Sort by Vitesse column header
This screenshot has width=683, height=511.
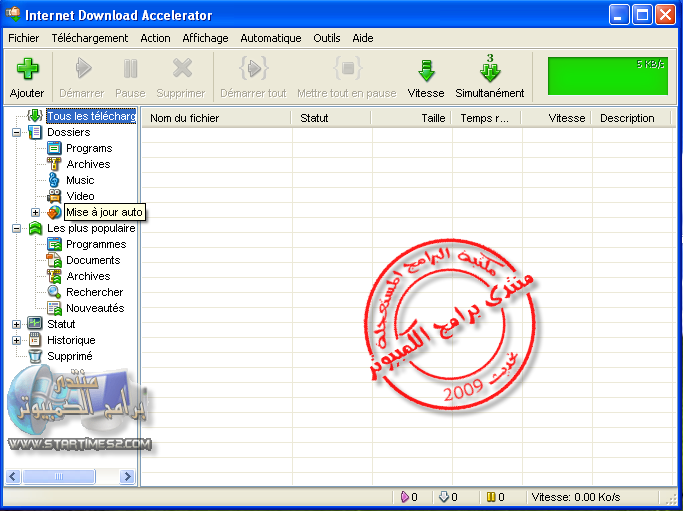point(557,118)
